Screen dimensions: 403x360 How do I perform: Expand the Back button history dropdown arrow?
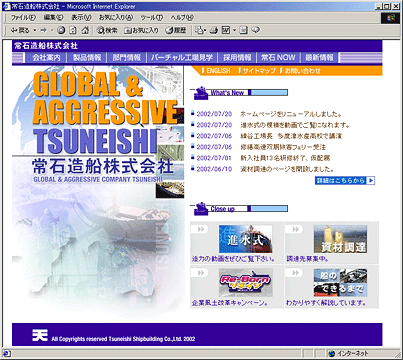[x=35, y=30]
